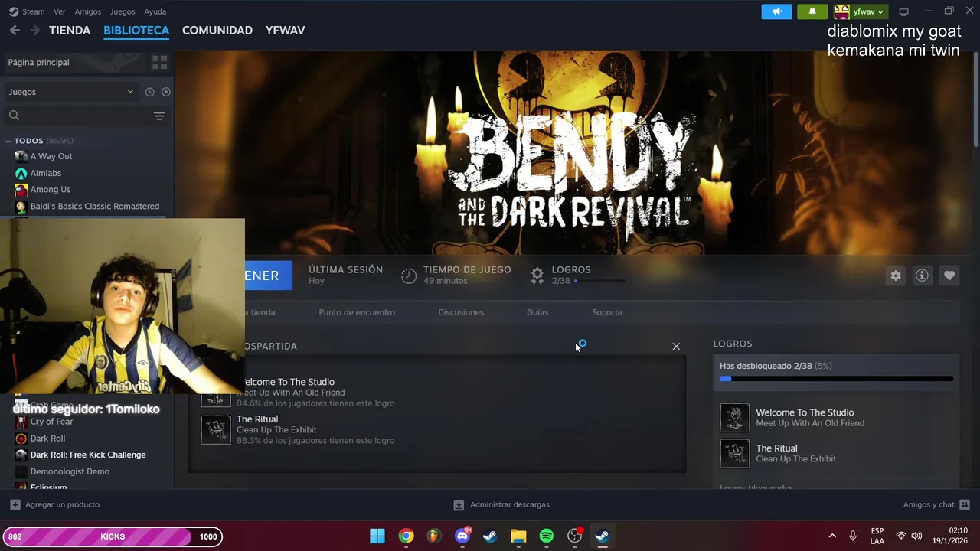Show game info icon
The image size is (980, 551).
pyautogui.click(x=922, y=275)
